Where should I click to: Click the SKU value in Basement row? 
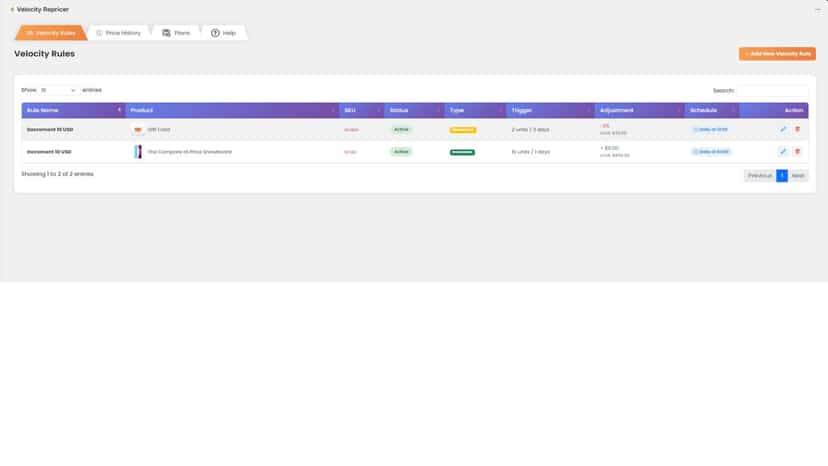(351, 129)
